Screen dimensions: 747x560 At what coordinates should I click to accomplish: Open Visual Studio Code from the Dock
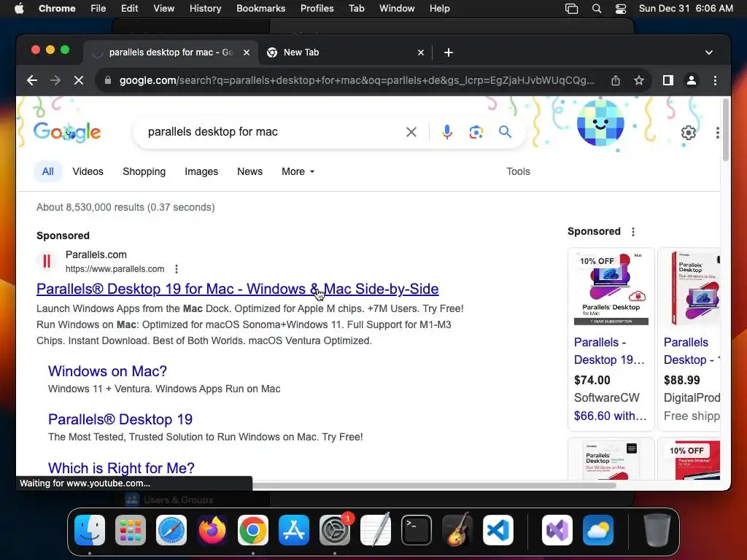[498, 530]
